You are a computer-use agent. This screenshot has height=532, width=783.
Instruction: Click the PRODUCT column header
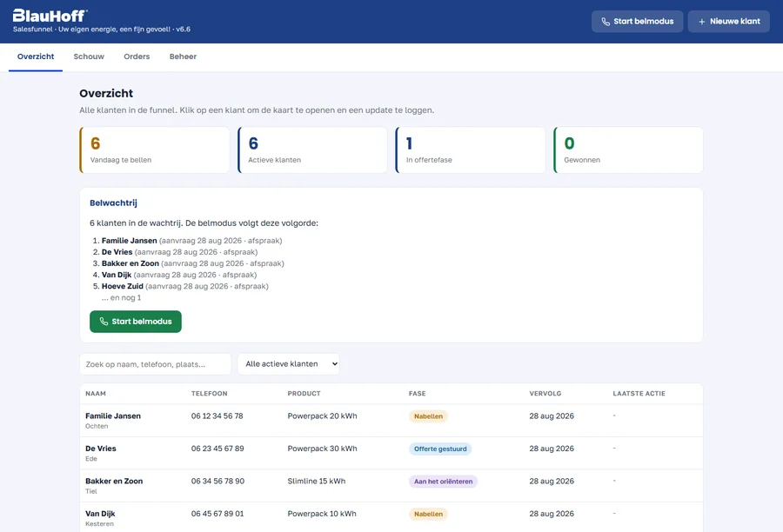coord(304,393)
